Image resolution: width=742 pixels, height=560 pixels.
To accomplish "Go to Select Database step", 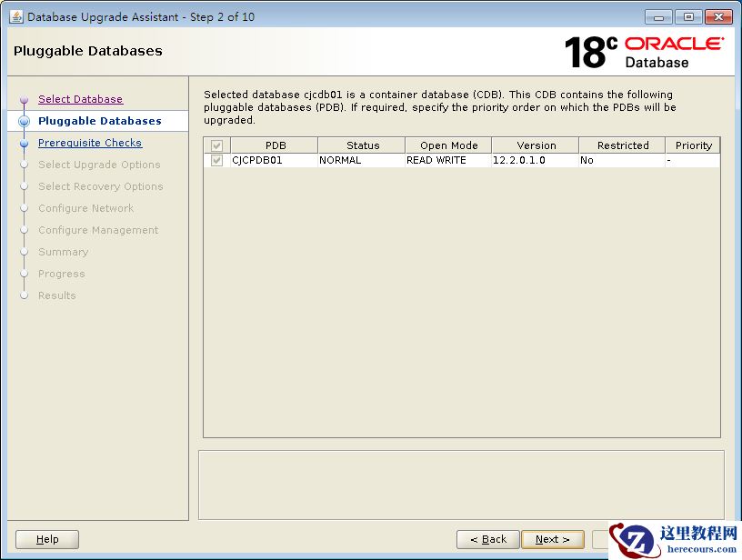I will click(x=80, y=99).
